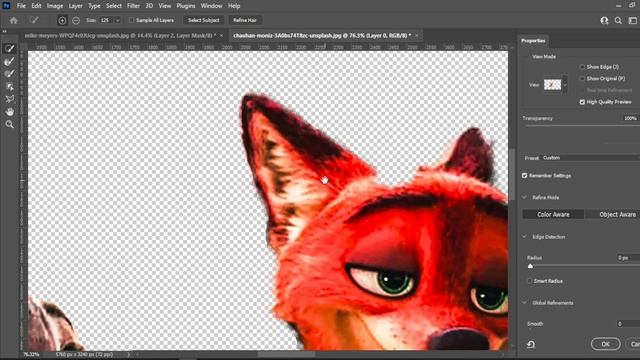Click the brush Size value field
This screenshot has height=360, width=640.
coord(105,20)
